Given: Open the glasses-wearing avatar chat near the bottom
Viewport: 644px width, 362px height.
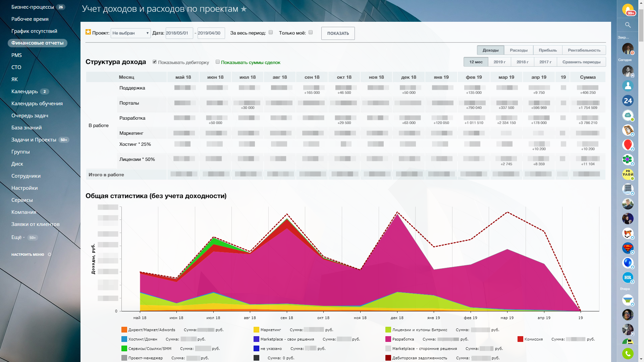Looking at the screenshot, I should [628, 315].
